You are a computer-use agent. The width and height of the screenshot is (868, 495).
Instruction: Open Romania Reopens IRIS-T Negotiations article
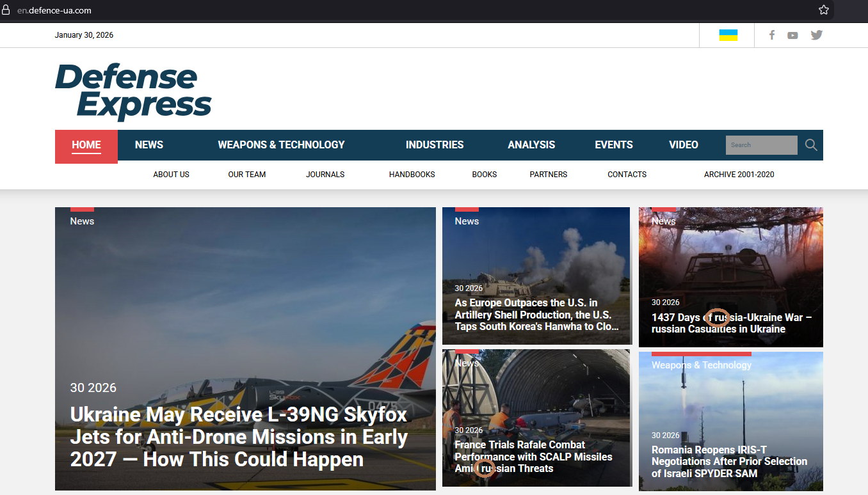tap(730, 462)
